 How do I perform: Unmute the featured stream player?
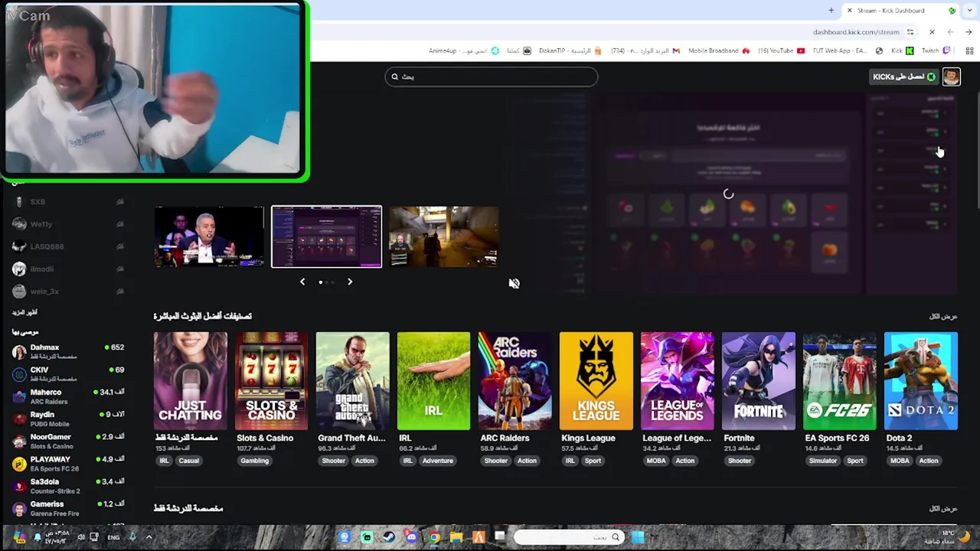(514, 283)
